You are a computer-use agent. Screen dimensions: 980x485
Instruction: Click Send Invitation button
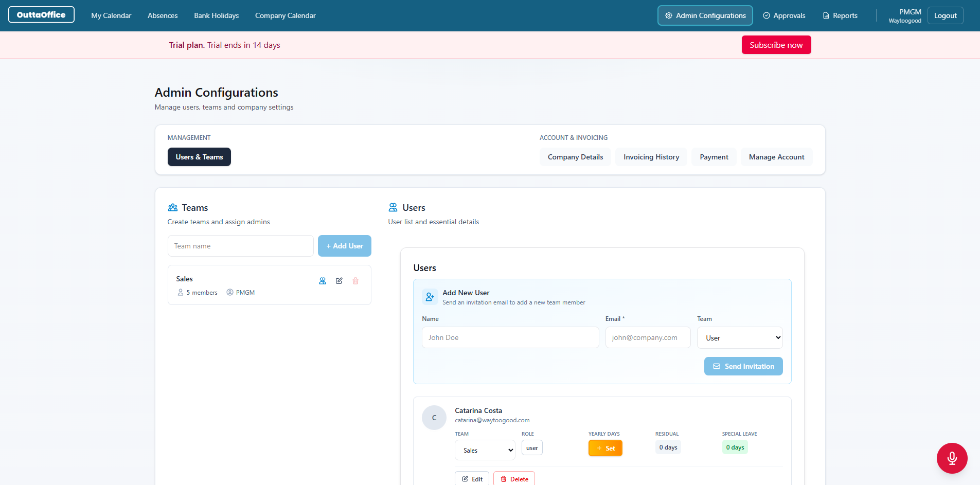(x=743, y=366)
